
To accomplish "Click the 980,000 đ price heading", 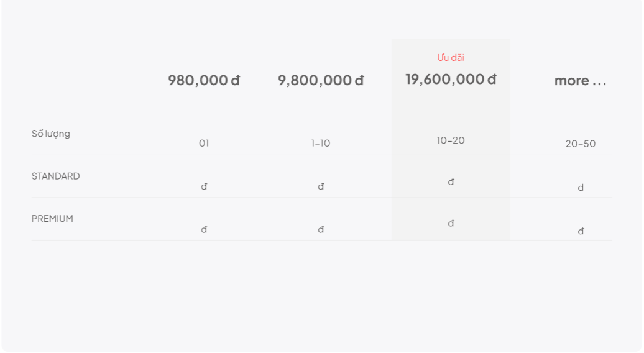I will click(x=204, y=81).
